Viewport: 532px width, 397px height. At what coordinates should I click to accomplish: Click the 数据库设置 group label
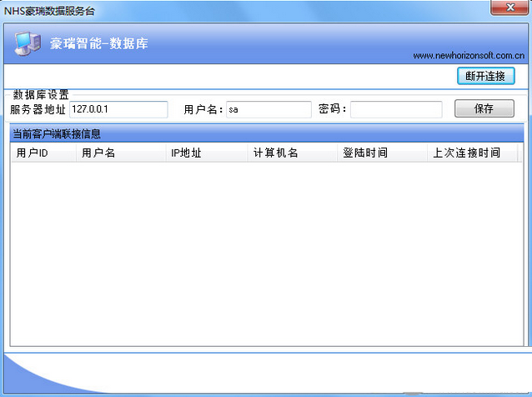41,94
